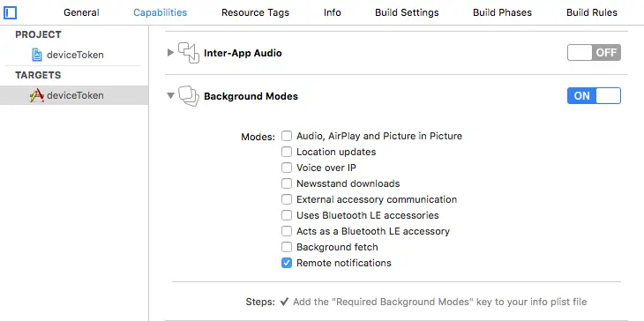
Task: Check Voice over IP mode
Action: point(287,168)
